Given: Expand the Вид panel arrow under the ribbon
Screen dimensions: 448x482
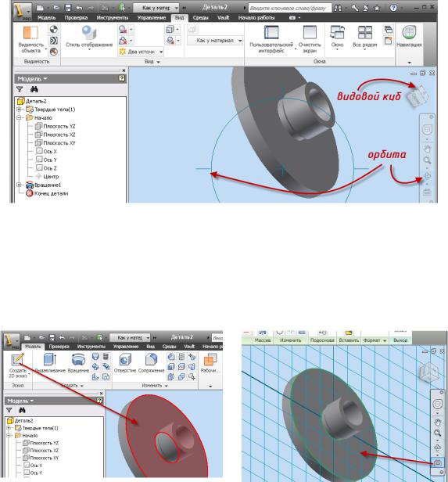Looking at the screenshot, I should (159, 62).
